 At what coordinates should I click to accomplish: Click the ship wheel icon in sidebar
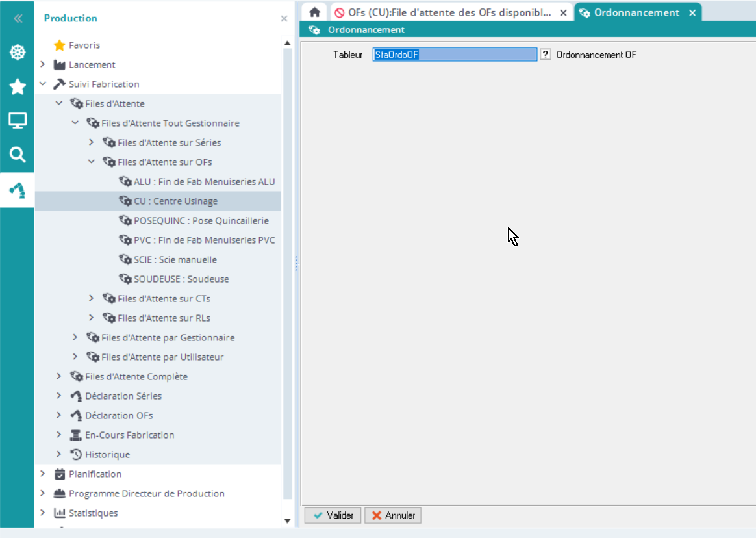tap(18, 53)
